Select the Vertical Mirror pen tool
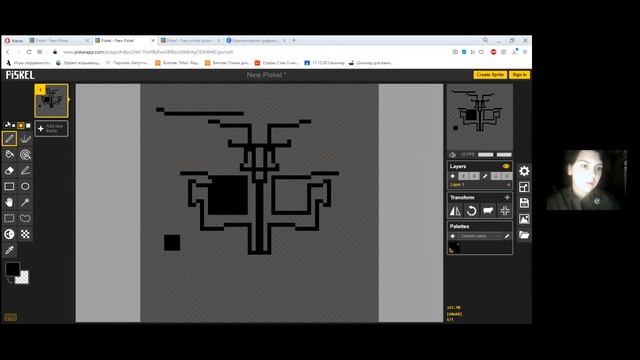 tap(25, 138)
